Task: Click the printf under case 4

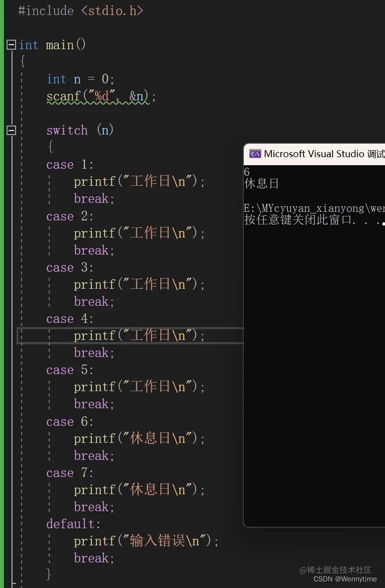Action: [x=140, y=335]
